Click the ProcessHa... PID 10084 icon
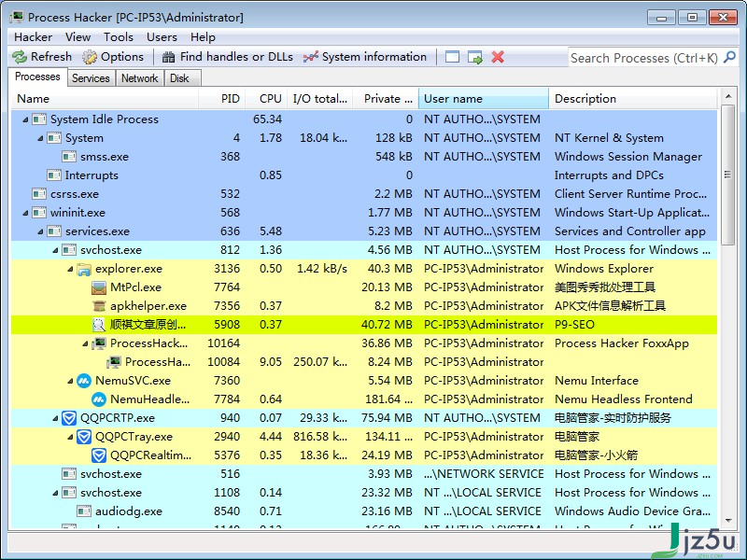The width and height of the screenshot is (747, 560). (114, 362)
